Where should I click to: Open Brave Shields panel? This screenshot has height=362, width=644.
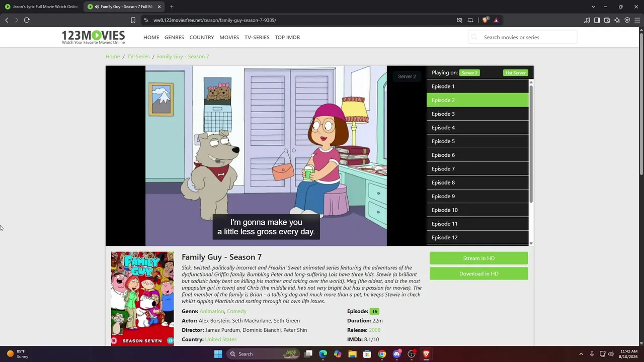[x=485, y=20]
